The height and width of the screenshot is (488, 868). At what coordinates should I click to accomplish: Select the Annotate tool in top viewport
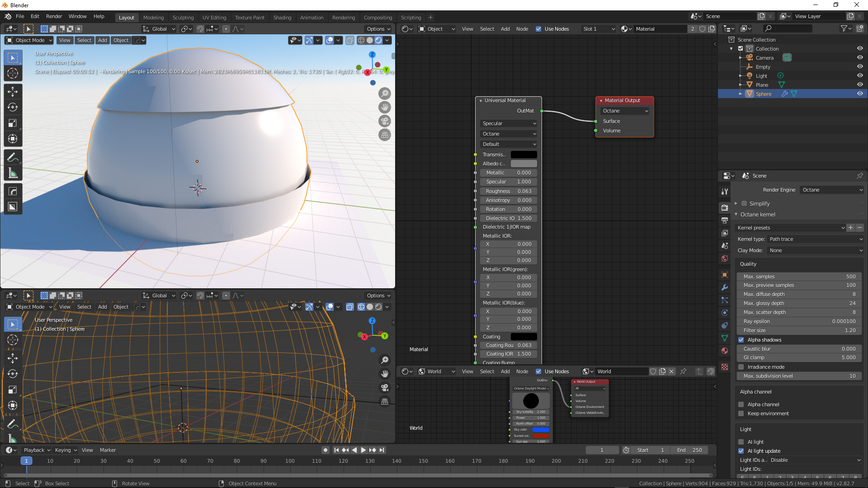pyautogui.click(x=13, y=157)
